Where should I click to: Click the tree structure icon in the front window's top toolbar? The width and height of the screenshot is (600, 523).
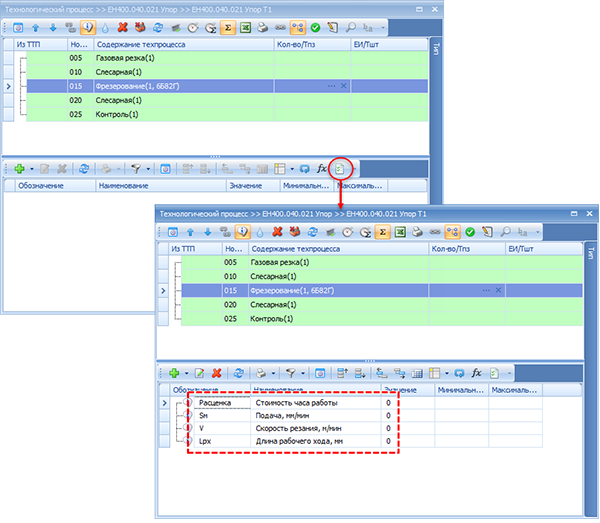point(452,232)
